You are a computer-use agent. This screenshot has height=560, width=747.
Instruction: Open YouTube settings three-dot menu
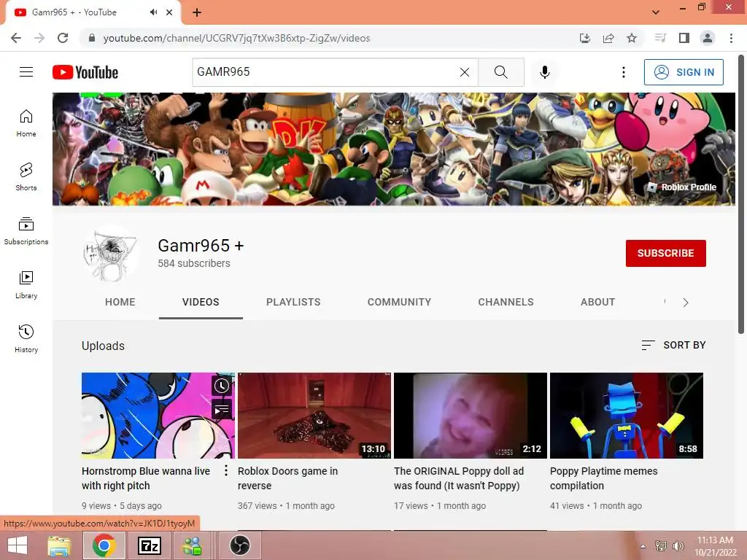(x=623, y=72)
